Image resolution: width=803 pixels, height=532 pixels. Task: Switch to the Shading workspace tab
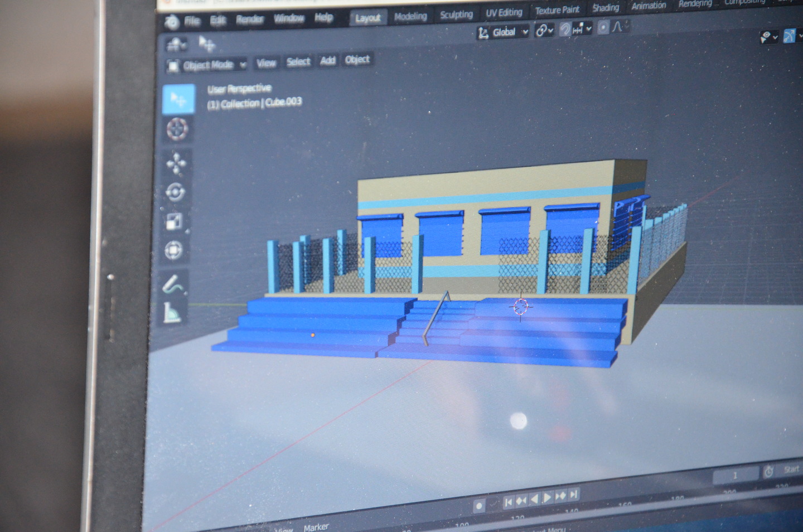606,7
